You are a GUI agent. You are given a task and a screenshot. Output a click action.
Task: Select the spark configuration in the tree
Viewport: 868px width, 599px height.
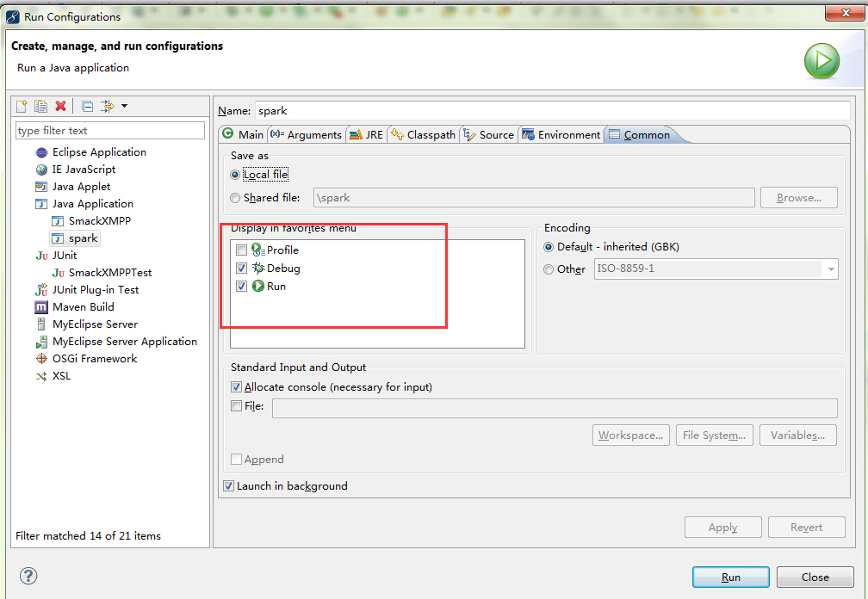click(x=75, y=238)
